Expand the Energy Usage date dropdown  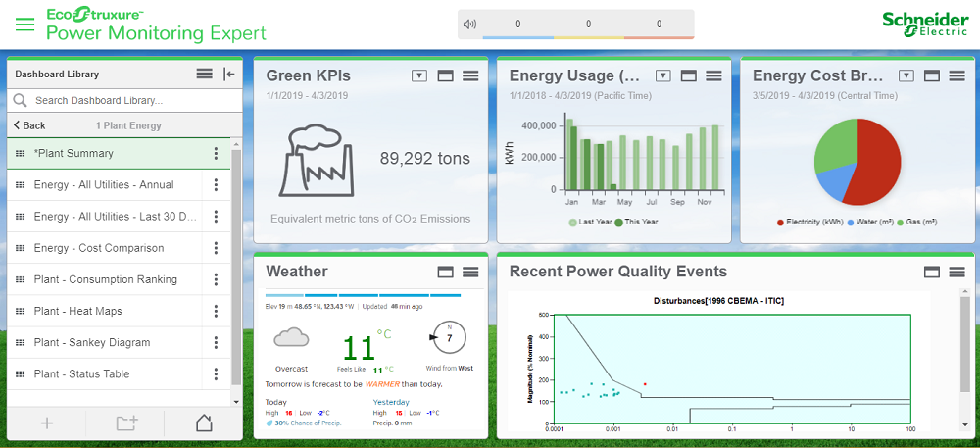point(663,76)
